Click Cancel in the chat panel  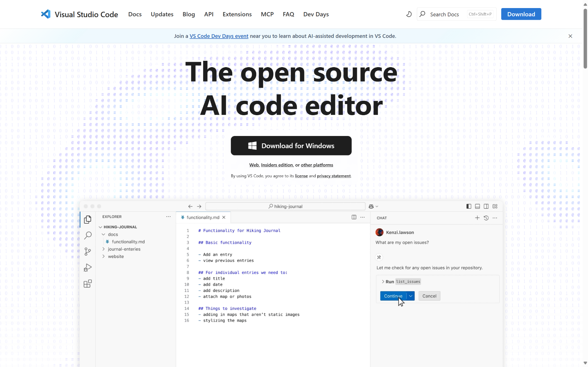(429, 296)
